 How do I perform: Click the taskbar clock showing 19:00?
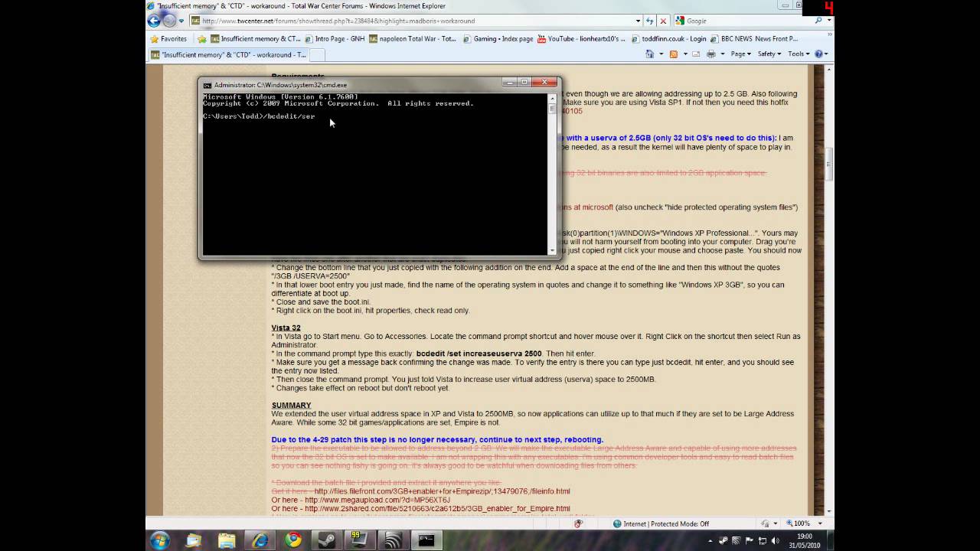coord(805,541)
